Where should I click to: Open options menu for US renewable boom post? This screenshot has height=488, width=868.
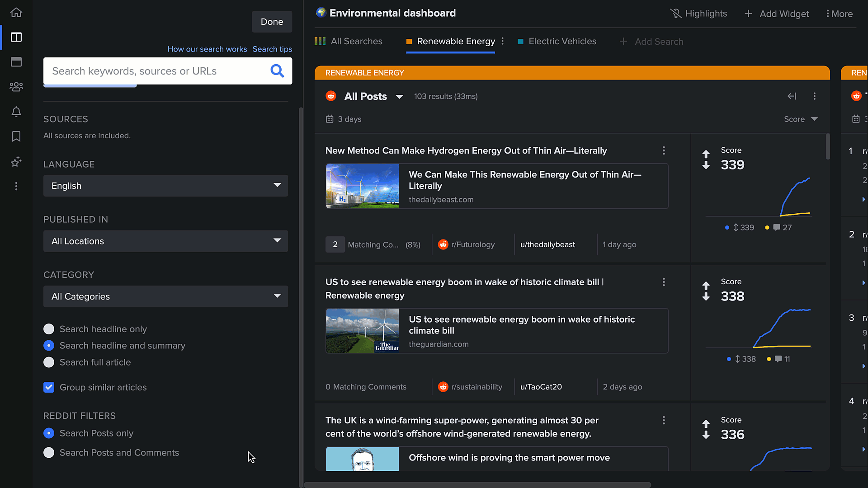click(664, 282)
